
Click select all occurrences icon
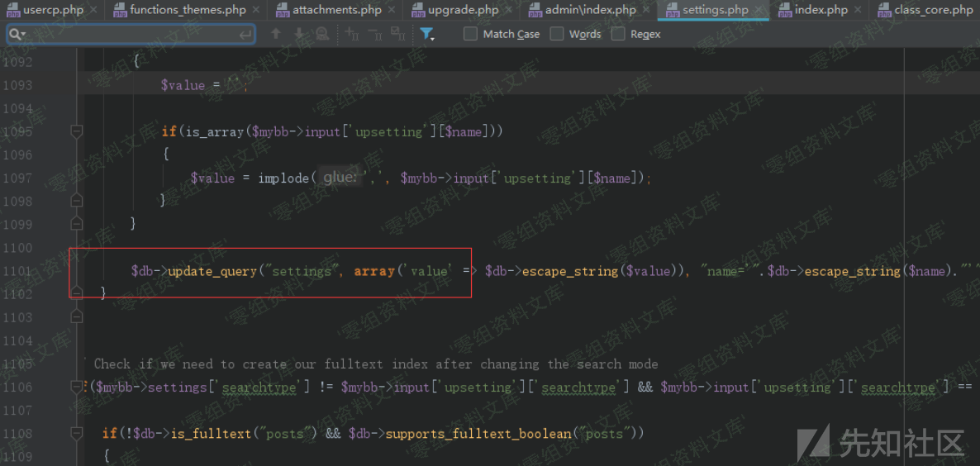pos(397,34)
